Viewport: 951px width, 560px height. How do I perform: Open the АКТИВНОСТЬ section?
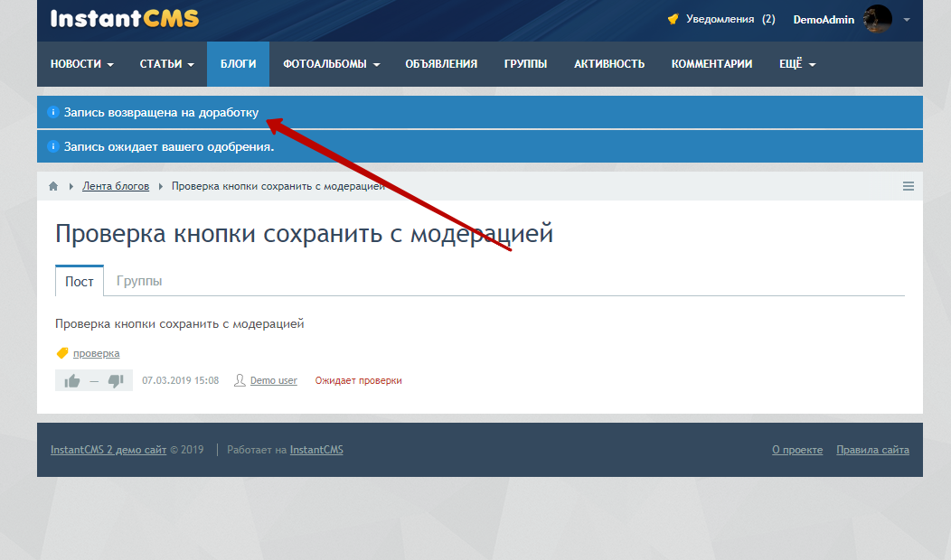(608, 63)
